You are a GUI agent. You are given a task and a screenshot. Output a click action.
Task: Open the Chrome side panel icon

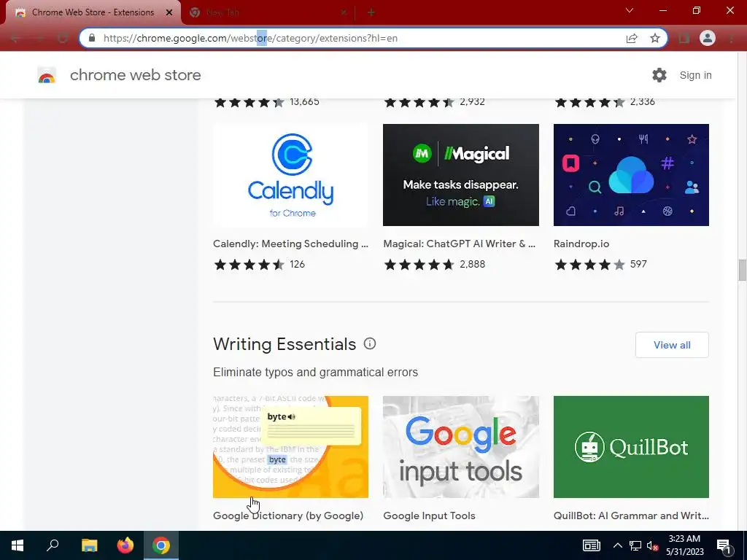pyautogui.click(x=684, y=38)
